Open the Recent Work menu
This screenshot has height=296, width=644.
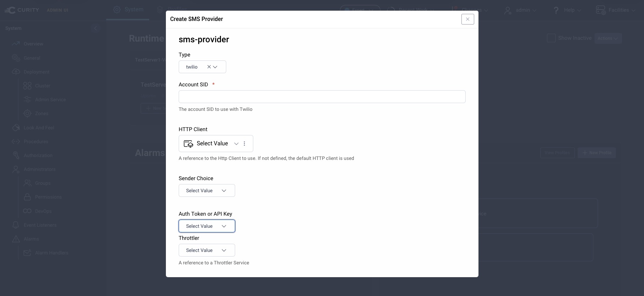(410, 10)
